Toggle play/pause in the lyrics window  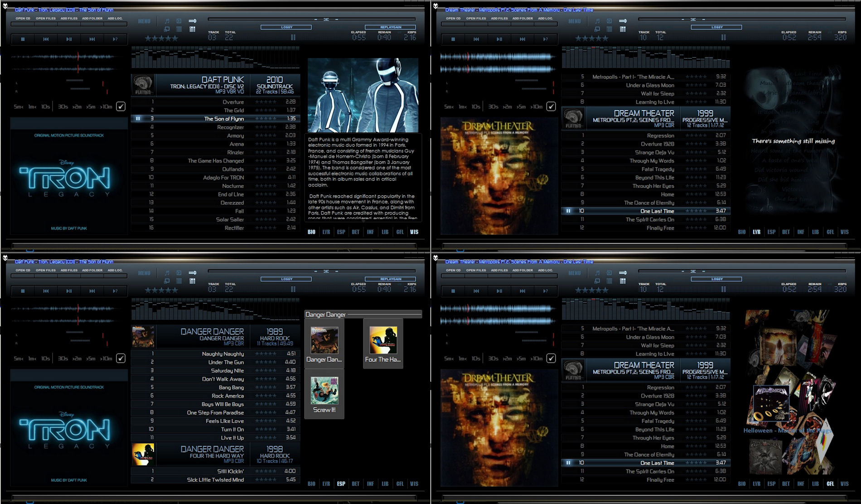pyautogui.click(x=499, y=39)
